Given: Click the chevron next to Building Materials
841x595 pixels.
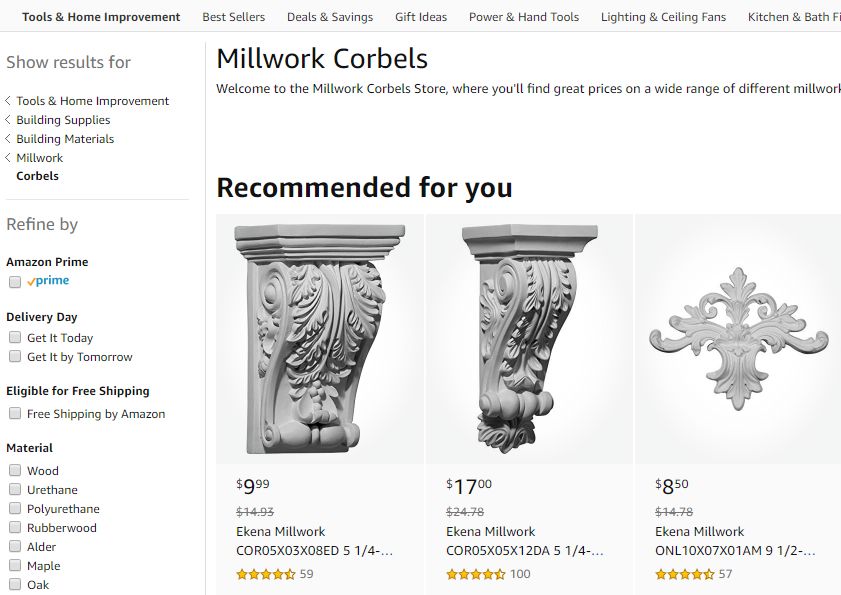Looking at the screenshot, I should point(8,138).
